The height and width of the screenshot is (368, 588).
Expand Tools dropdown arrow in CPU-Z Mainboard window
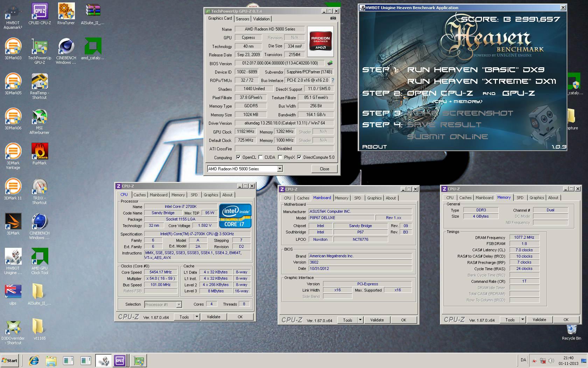coord(360,320)
